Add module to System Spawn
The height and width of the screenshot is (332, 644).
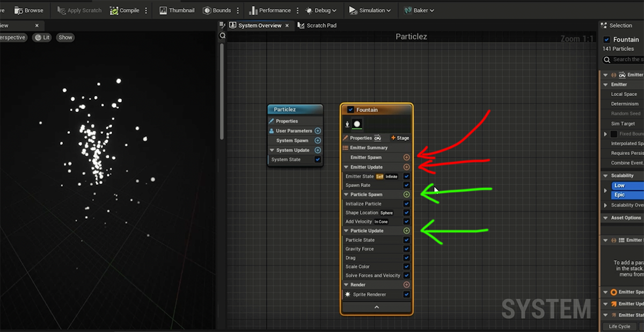tap(318, 140)
